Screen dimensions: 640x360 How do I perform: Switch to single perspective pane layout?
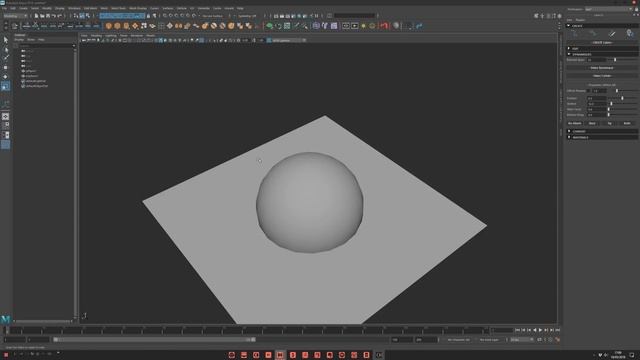(5, 117)
